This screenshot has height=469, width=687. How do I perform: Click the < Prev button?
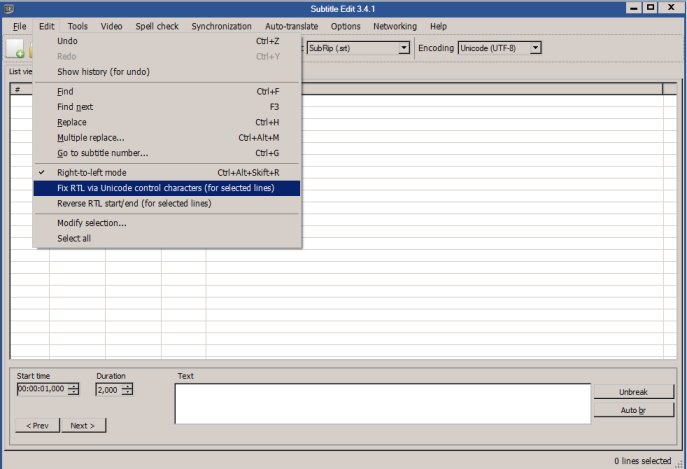point(37,425)
